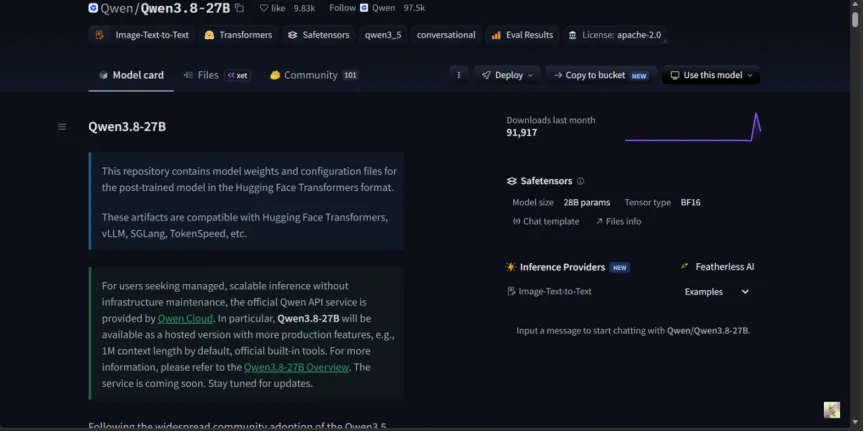Screen dimensions: 864x432
Task: Open the Eval Results tag
Action: 522,35
